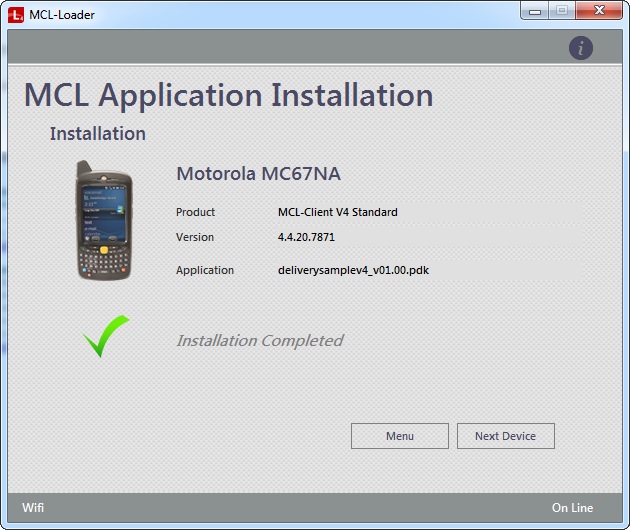Click the Installation subheading
The height and width of the screenshot is (530, 630).
click(97, 134)
